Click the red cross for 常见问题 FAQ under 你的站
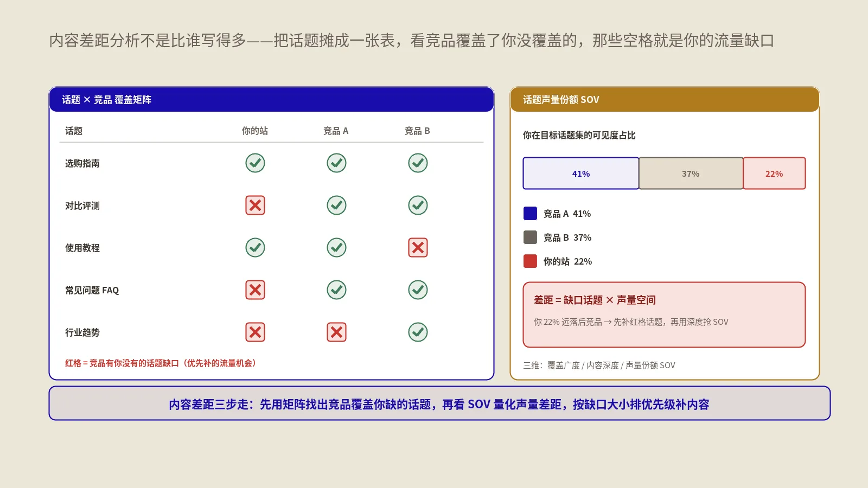This screenshot has width=868, height=488. coord(255,290)
